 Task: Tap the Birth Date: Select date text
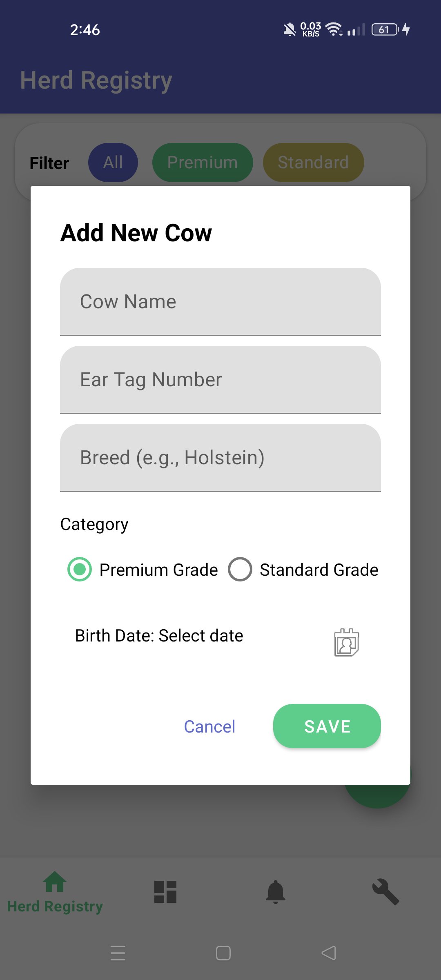(x=159, y=636)
